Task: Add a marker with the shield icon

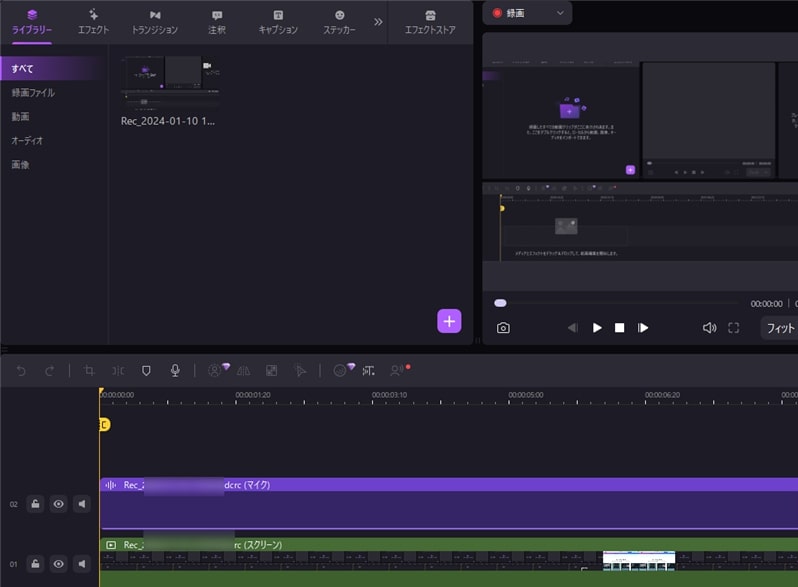Action: click(146, 371)
